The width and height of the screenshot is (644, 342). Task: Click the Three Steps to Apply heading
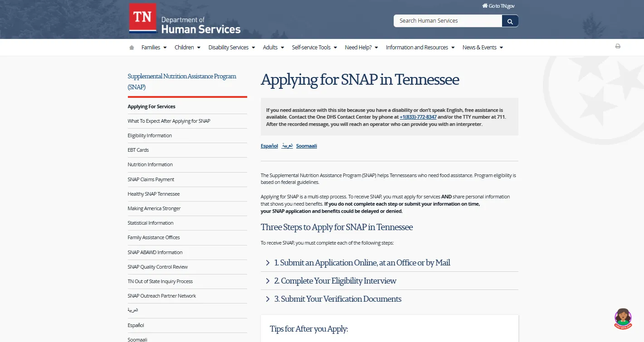[337, 227]
